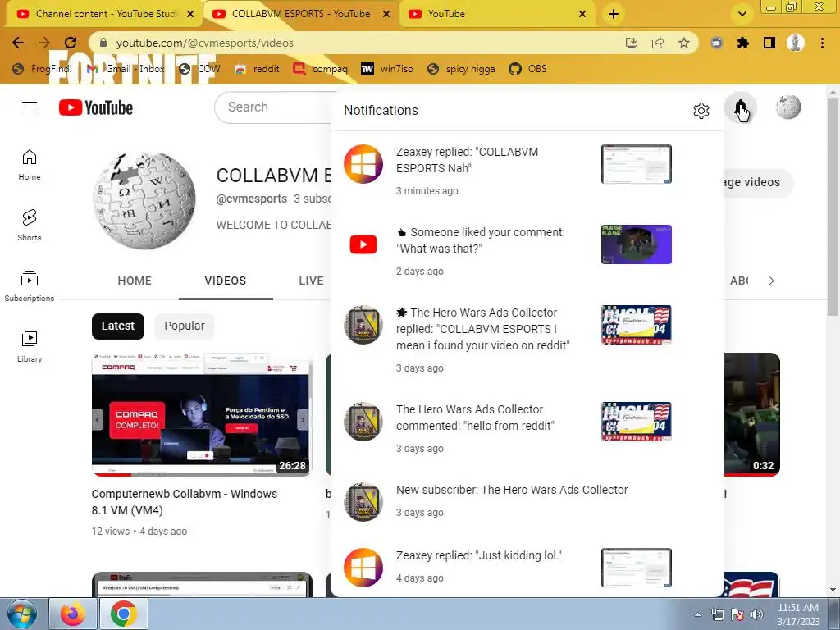Reload the current page

coord(71,43)
